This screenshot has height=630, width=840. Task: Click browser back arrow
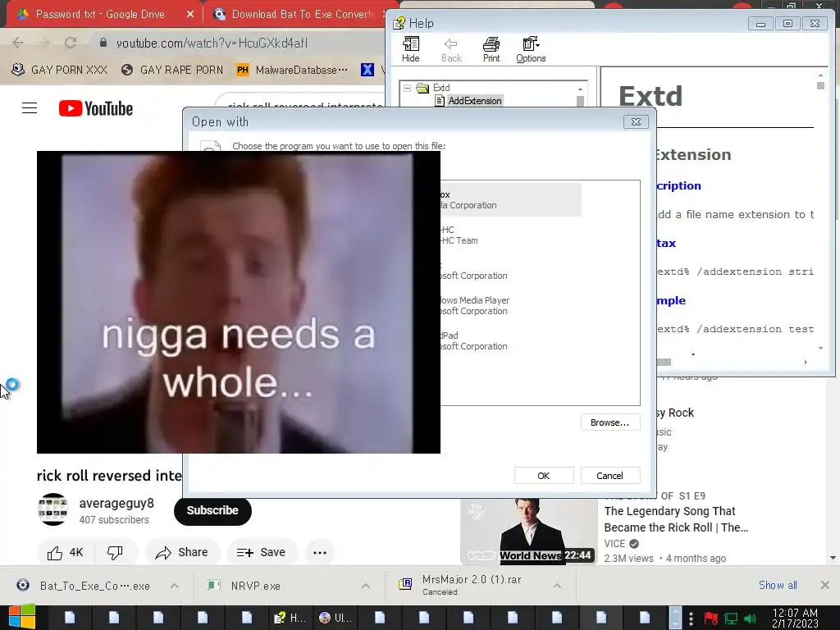click(x=18, y=43)
